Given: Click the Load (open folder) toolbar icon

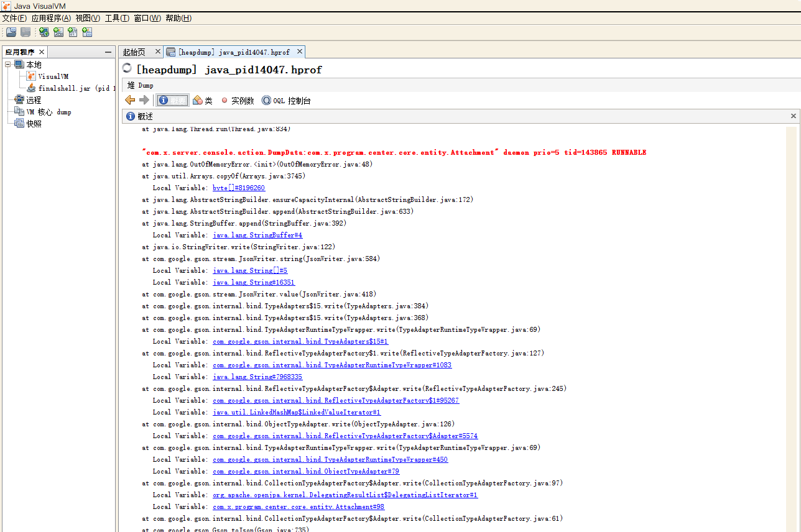Looking at the screenshot, I should pos(11,32).
